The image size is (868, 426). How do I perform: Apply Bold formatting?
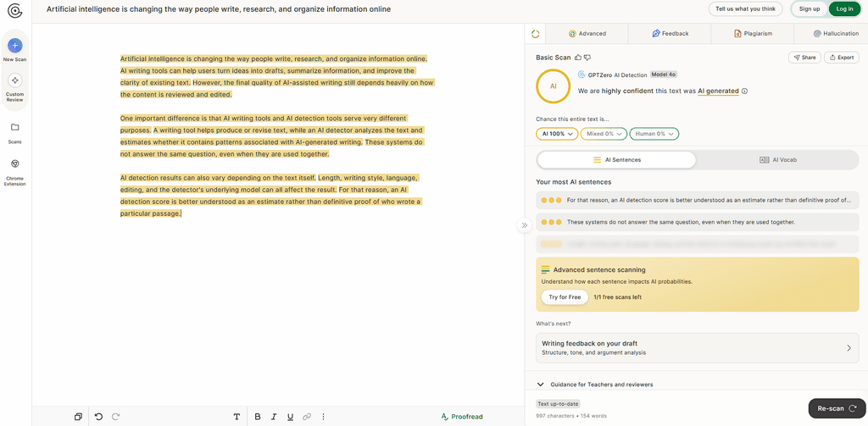pyautogui.click(x=258, y=417)
